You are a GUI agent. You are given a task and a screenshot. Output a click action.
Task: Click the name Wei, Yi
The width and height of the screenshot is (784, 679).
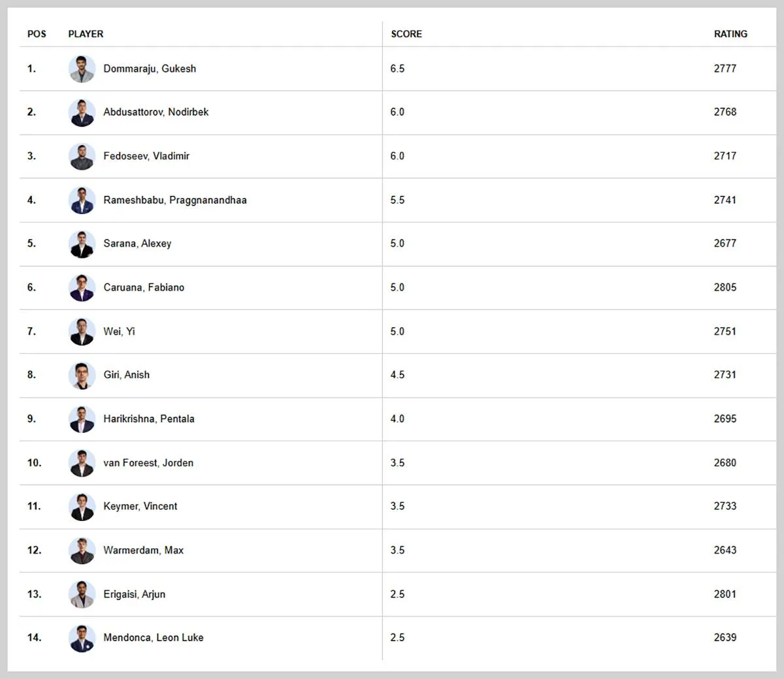pos(119,332)
